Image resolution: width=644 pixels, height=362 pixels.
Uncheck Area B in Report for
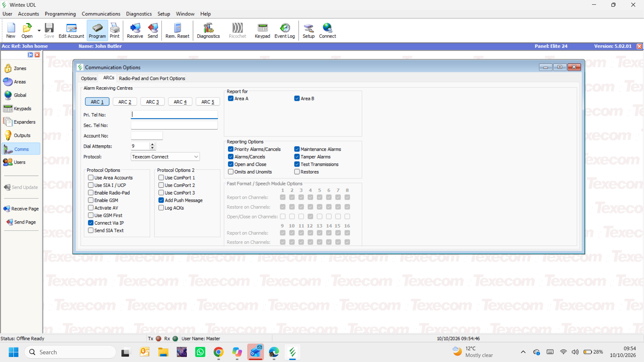pyautogui.click(x=297, y=99)
